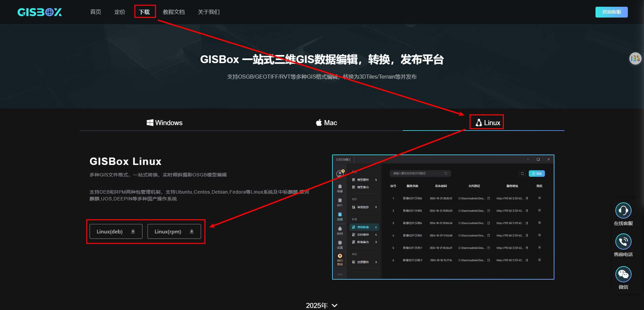Image resolution: width=644 pixels, height=310 pixels.
Task: Click the round floating badge at right edge
Action: point(635,59)
